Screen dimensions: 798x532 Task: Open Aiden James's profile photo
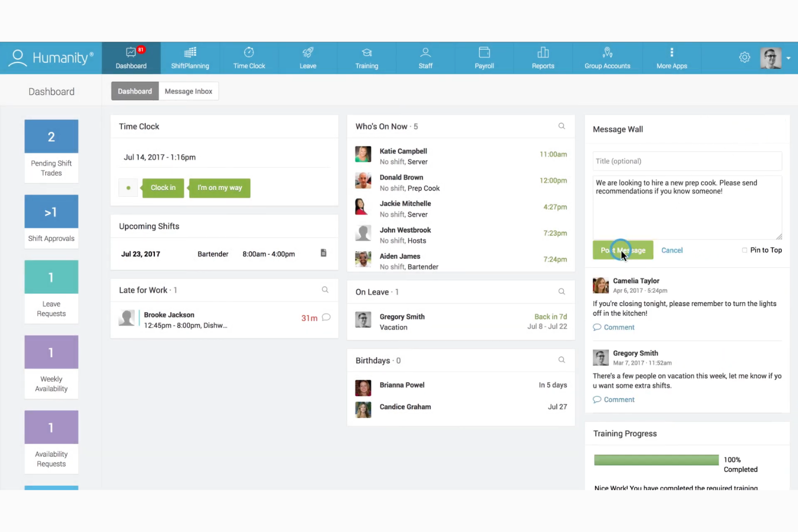[x=363, y=259]
